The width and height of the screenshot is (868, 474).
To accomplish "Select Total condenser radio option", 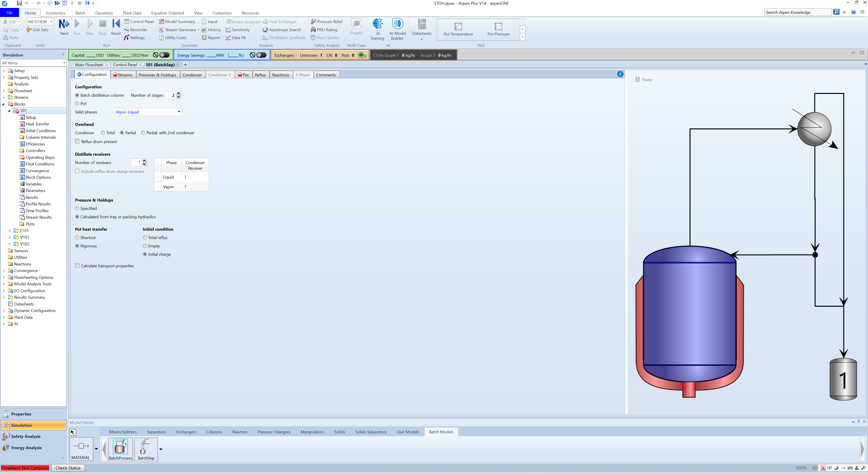I will click(103, 133).
